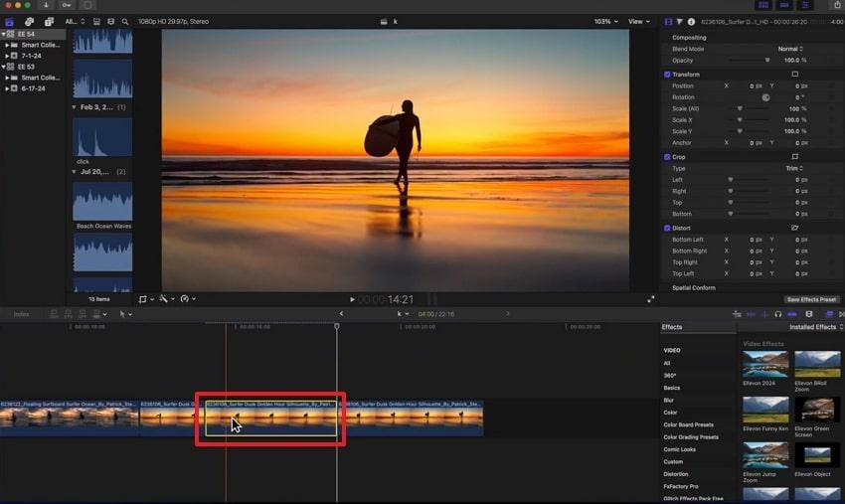Switch to the Color inspector triangle icon
Image resolution: width=845 pixels, height=504 pixels.
pyautogui.click(x=680, y=22)
